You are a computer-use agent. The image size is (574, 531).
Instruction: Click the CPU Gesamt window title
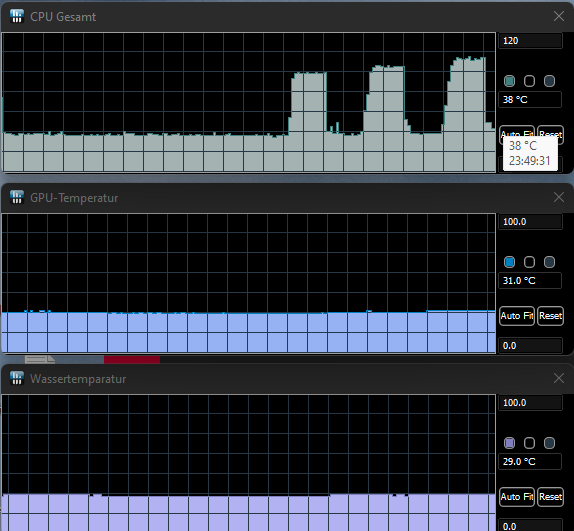(63, 17)
